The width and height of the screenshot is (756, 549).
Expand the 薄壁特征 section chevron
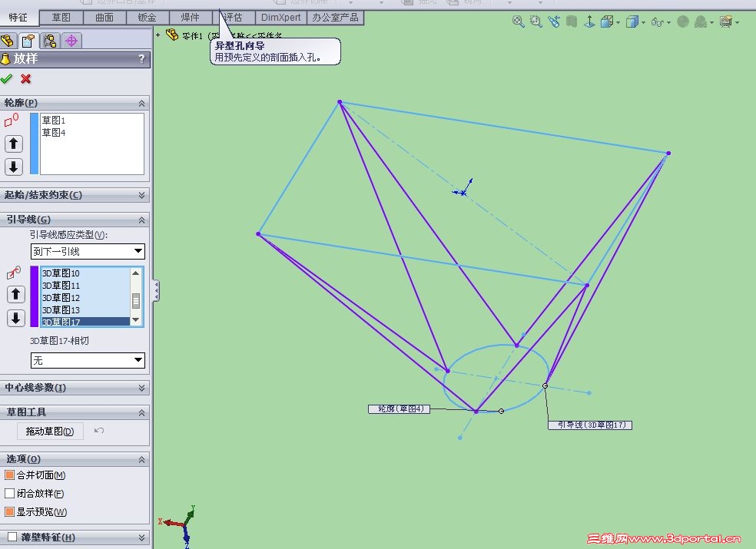(141, 537)
